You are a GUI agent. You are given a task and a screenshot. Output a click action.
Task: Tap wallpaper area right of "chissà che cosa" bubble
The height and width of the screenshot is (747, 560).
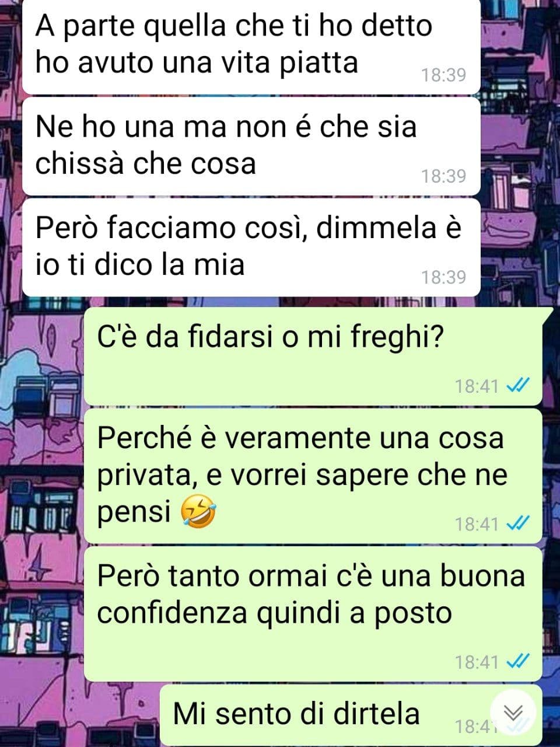point(519,146)
